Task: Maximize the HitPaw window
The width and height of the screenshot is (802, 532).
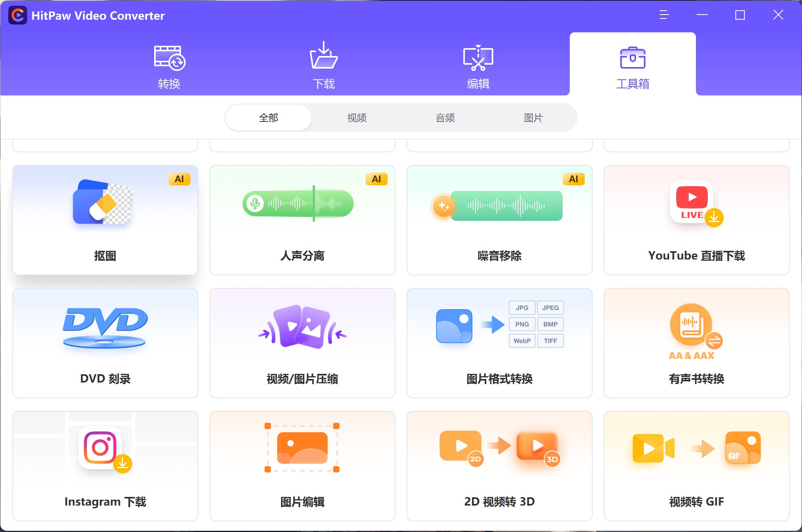Action: [740, 15]
